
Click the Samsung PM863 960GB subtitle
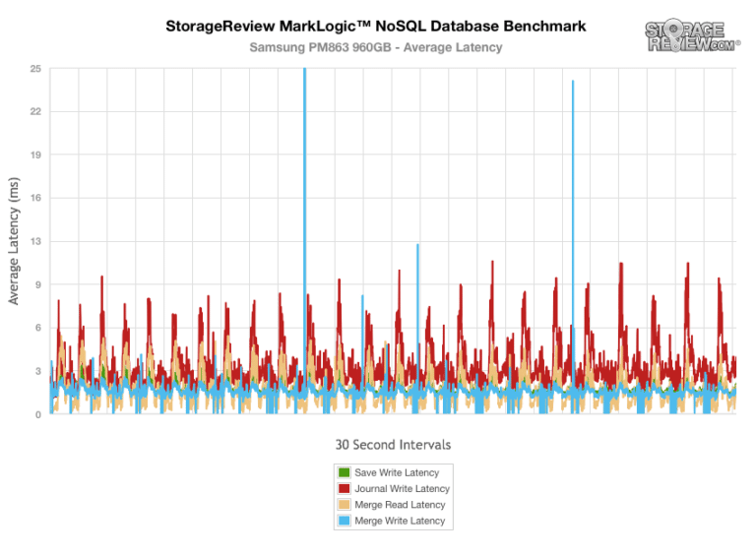pyautogui.click(x=376, y=47)
